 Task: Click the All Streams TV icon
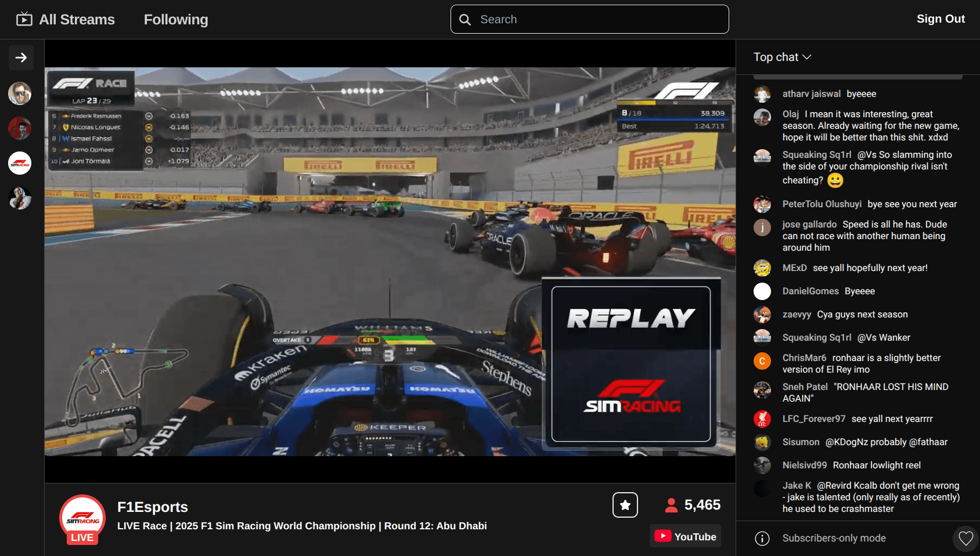24,19
